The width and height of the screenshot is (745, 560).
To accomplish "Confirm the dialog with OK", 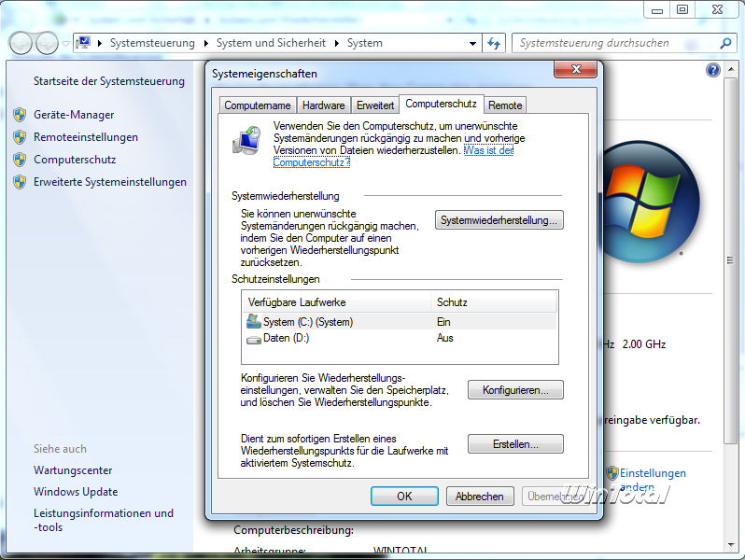I will tap(404, 497).
